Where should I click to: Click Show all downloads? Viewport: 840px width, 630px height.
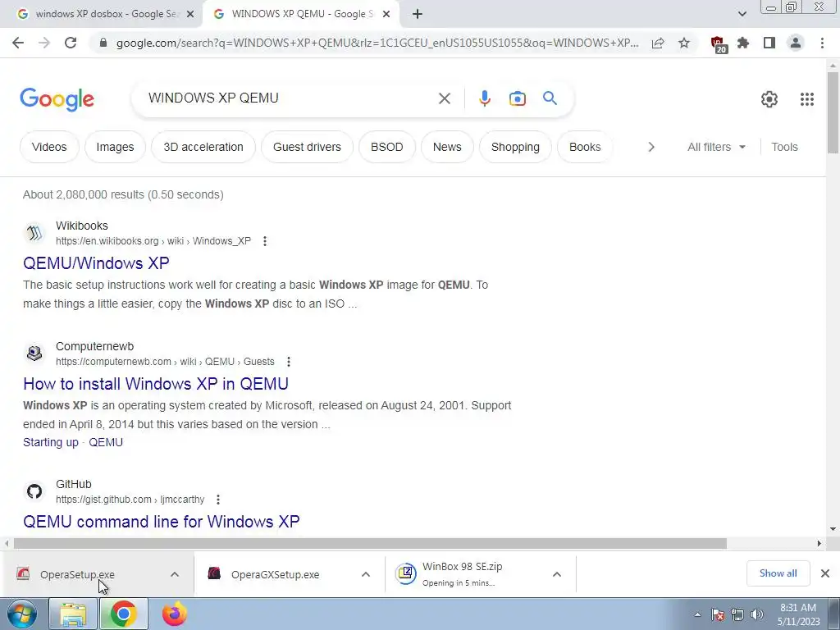[778, 573]
